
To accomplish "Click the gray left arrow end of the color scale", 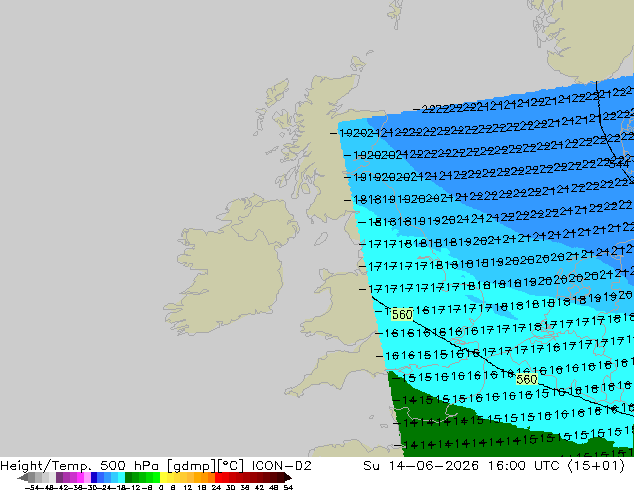I will [22, 477].
